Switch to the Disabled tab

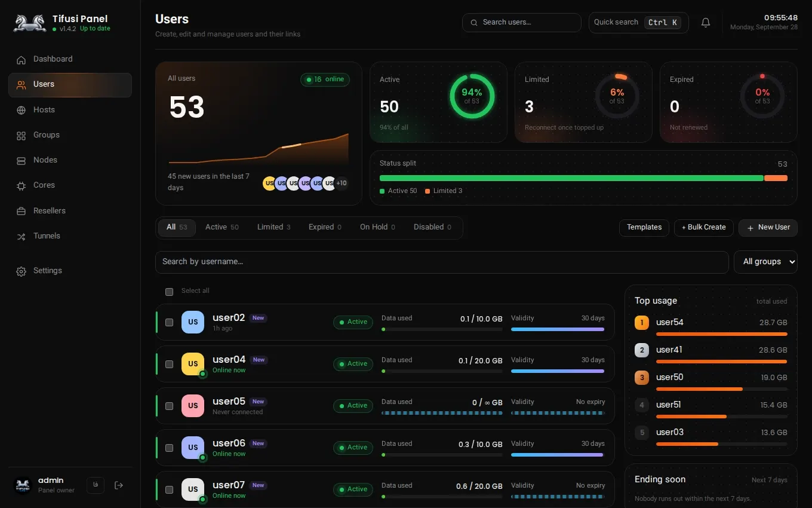tap(432, 227)
